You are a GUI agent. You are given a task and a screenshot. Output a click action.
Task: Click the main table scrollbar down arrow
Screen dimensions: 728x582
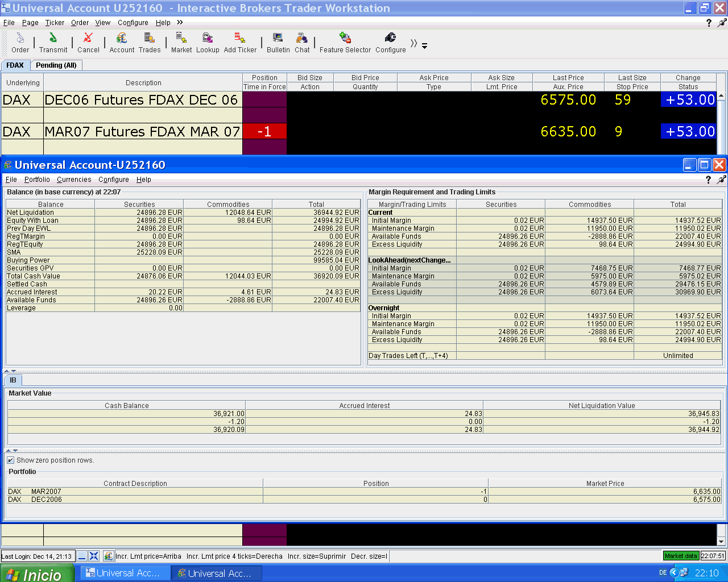(721, 542)
